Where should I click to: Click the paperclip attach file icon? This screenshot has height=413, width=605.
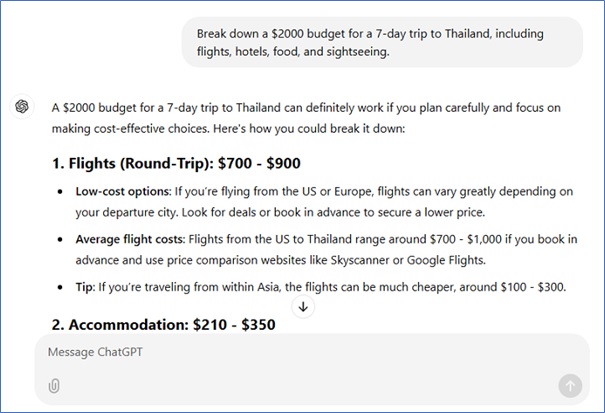pos(54,386)
